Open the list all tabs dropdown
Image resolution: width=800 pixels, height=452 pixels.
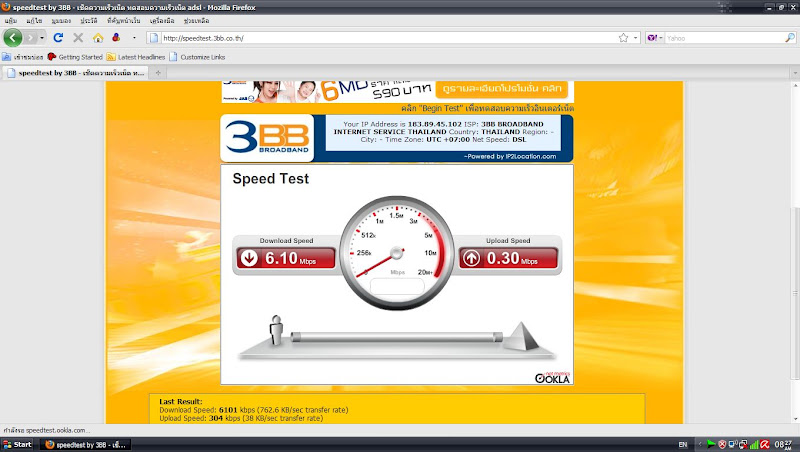(794, 73)
